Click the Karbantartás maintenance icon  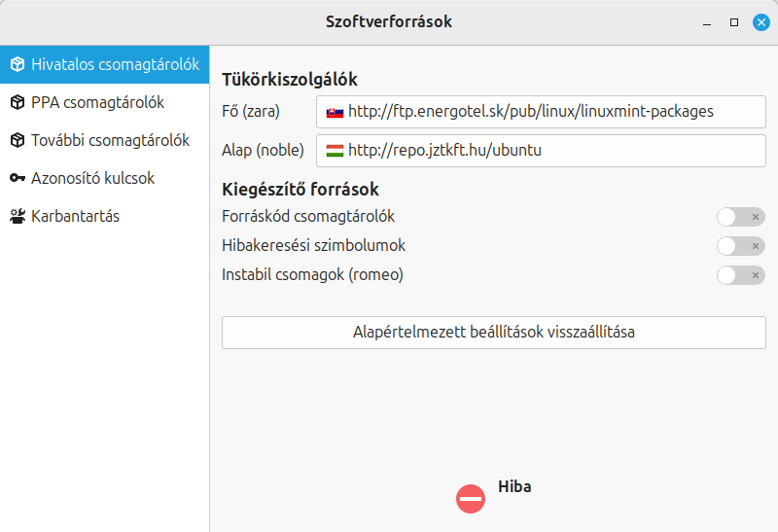[x=18, y=216]
